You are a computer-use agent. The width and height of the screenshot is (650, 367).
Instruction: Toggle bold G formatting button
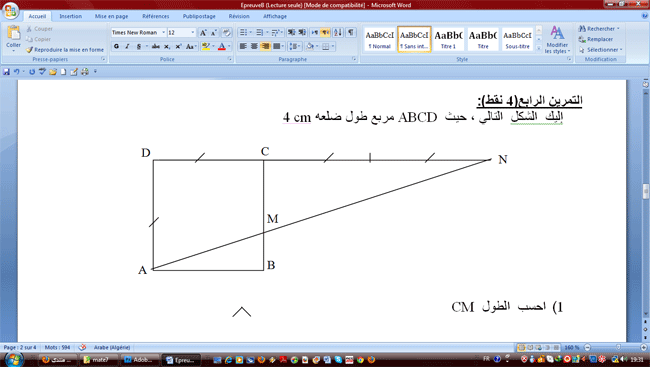116,46
